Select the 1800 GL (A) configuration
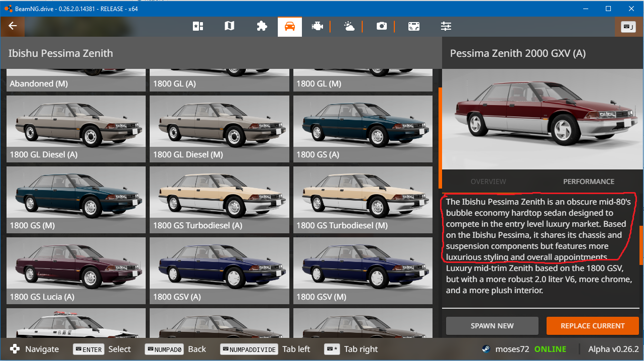This screenshot has width=644, height=361. 220,80
